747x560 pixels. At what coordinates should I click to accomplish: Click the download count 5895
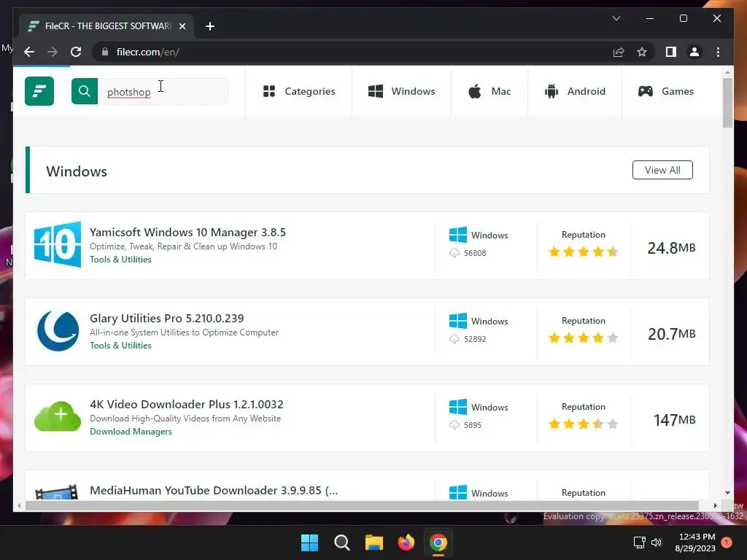click(x=473, y=425)
